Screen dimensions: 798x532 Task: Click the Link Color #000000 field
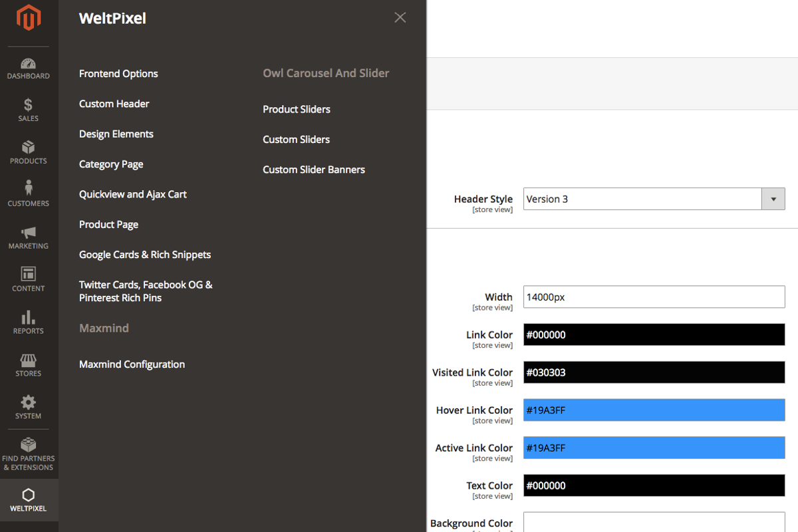pyautogui.click(x=654, y=334)
